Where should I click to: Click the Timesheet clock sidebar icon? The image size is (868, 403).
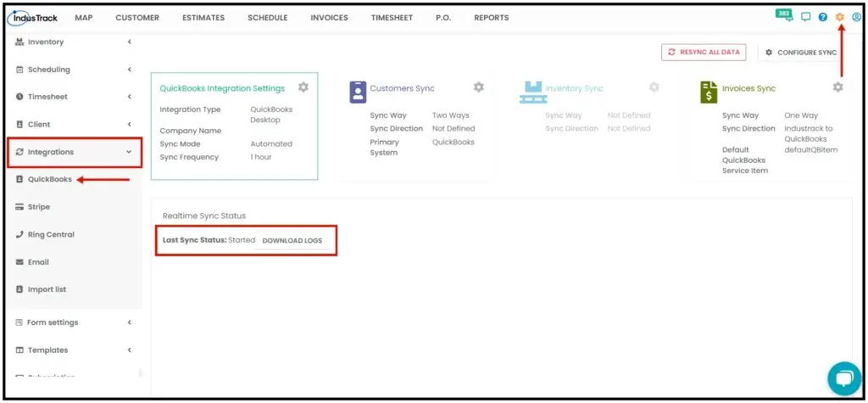click(x=19, y=97)
